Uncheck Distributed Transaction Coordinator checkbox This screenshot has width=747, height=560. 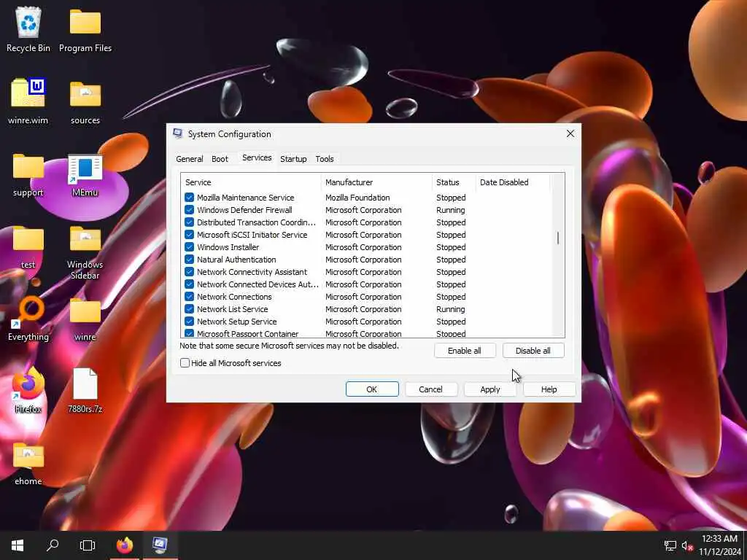coord(189,222)
